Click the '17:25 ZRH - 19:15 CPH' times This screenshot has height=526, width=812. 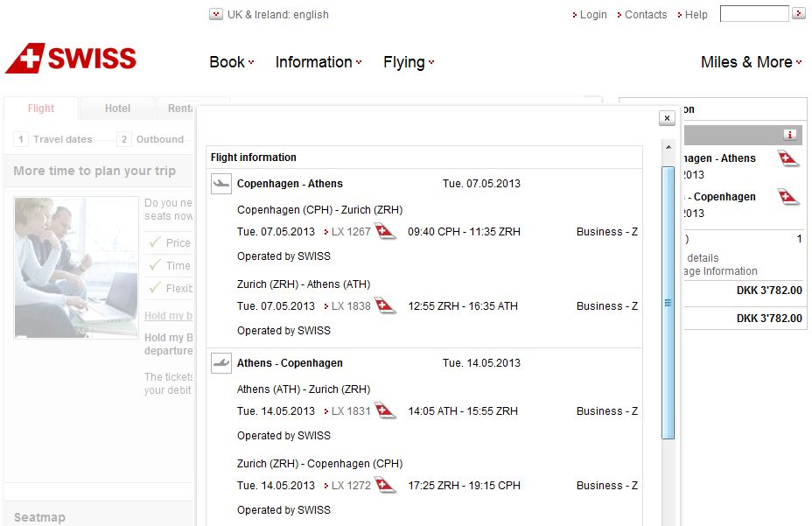click(x=464, y=486)
